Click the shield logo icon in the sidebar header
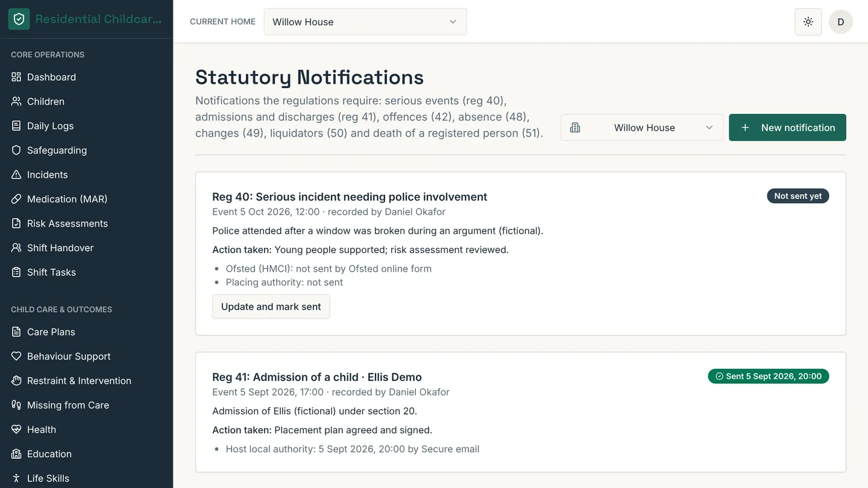Viewport: 868px width, 488px height. [19, 19]
